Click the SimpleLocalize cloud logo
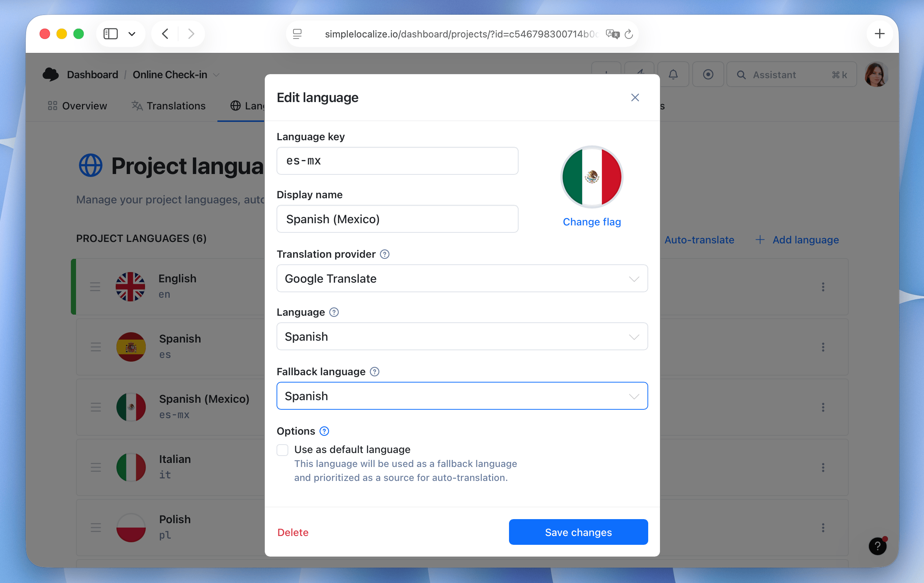The image size is (924, 583). (50, 75)
